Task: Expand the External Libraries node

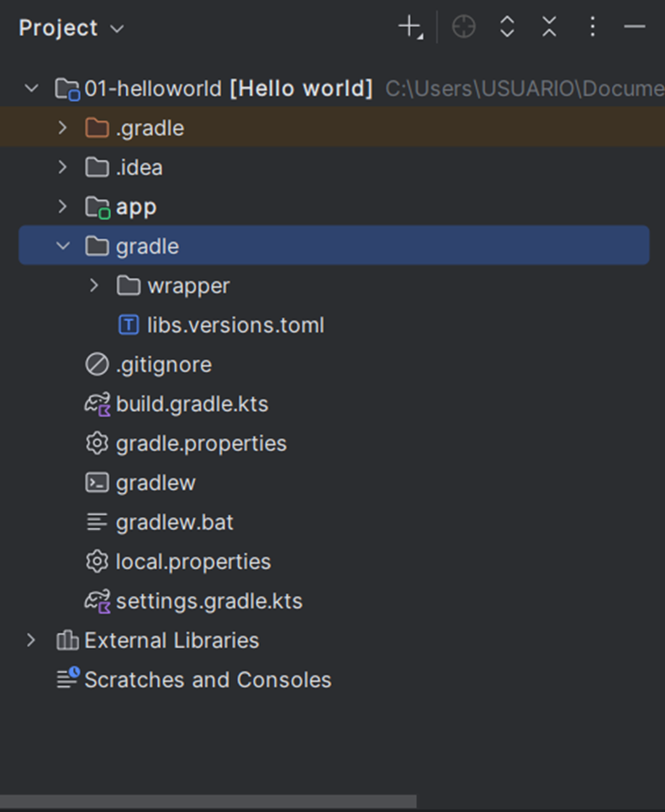Action: click(31, 640)
